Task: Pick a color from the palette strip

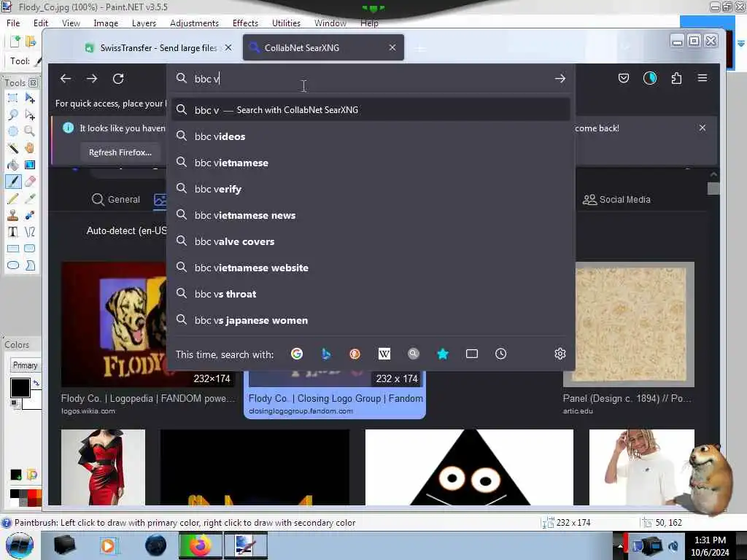Action: [x=26, y=497]
